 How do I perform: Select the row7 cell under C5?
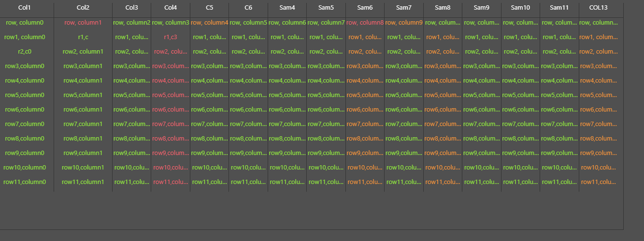(x=209, y=124)
